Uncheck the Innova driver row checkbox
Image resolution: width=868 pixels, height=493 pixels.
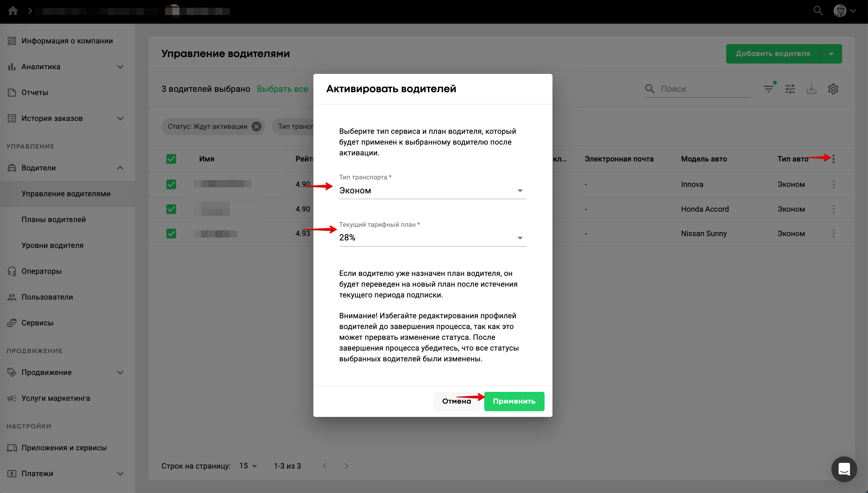[171, 184]
